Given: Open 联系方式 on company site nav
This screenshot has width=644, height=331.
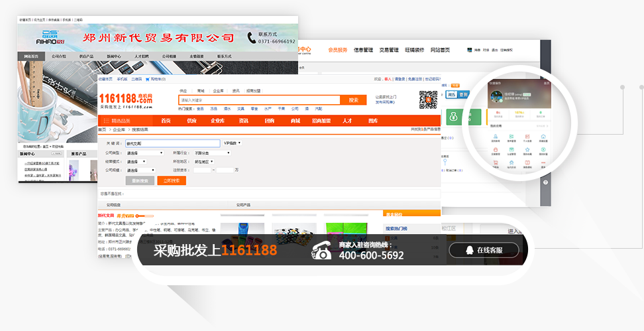Looking at the screenshot, I should coord(224,56).
